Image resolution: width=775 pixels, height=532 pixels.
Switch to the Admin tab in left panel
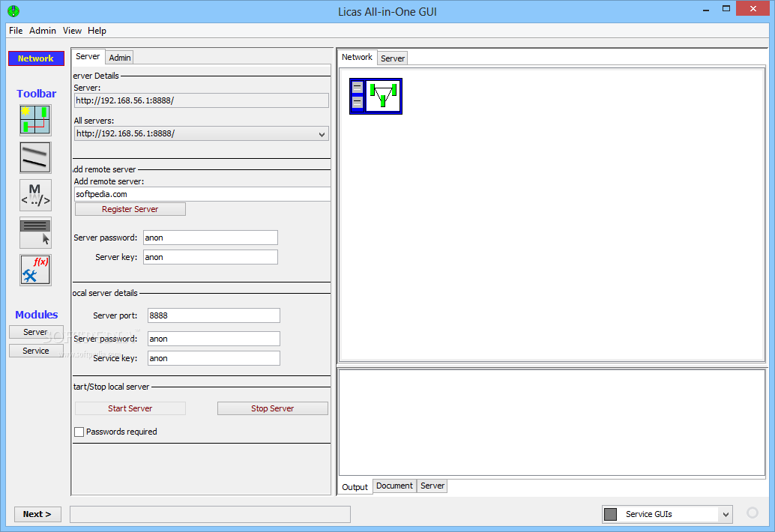click(120, 58)
